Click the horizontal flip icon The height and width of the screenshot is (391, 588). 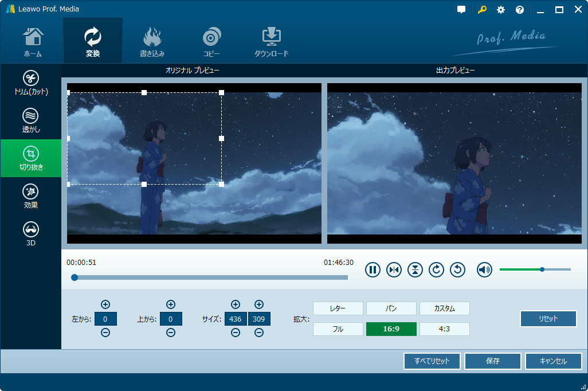[x=394, y=269]
